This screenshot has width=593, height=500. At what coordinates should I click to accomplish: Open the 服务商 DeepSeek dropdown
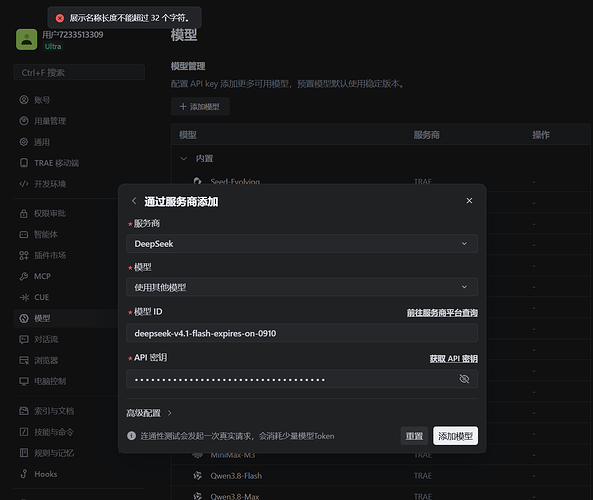302,244
